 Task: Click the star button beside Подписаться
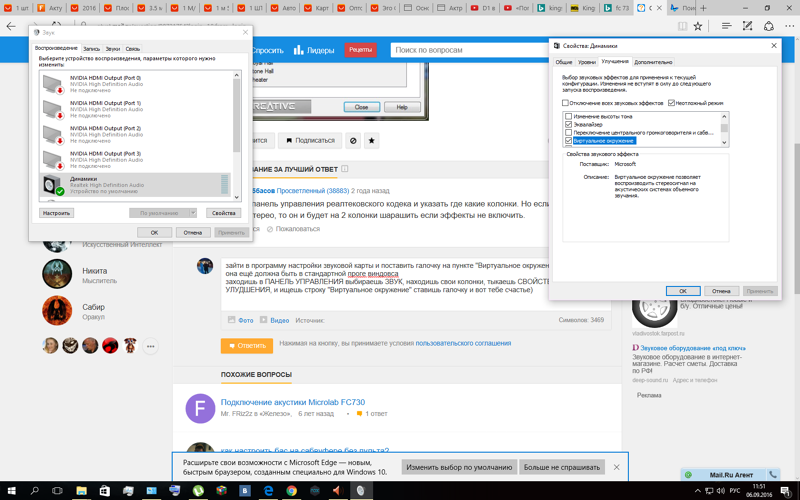pos(371,140)
